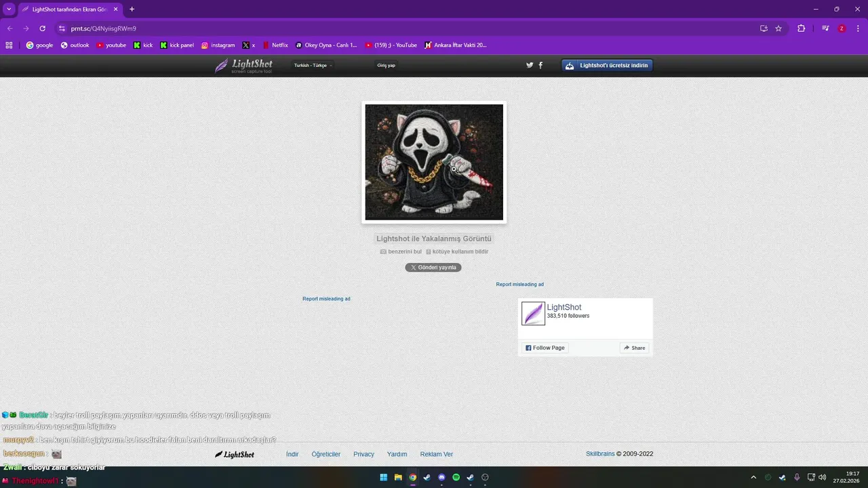Click the microphone icon in system tray
The height and width of the screenshot is (488, 868).
797,477
